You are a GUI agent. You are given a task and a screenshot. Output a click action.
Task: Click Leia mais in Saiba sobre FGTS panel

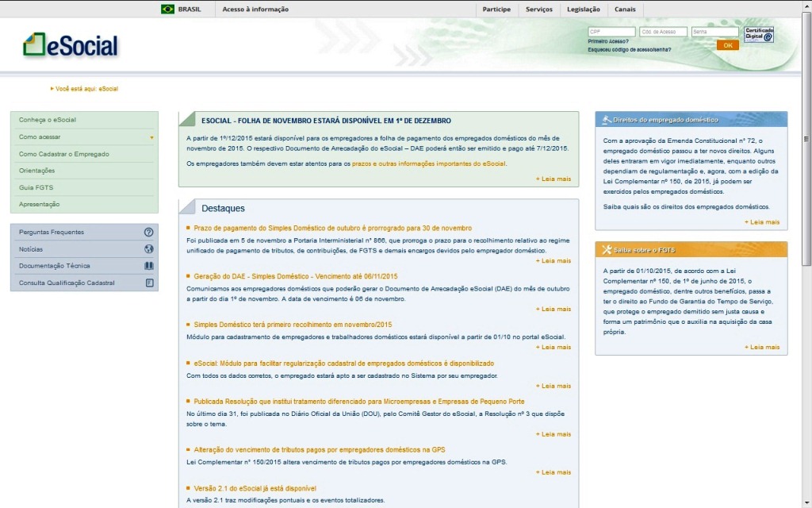pos(762,348)
